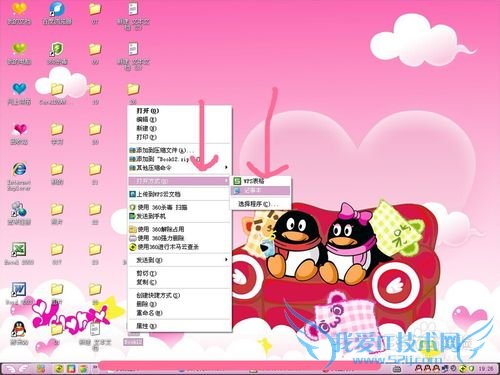This screenshot has height=375, width=500.
Task: Launch the QQ penguin desktop shortcut
Action: click(19, 329)
